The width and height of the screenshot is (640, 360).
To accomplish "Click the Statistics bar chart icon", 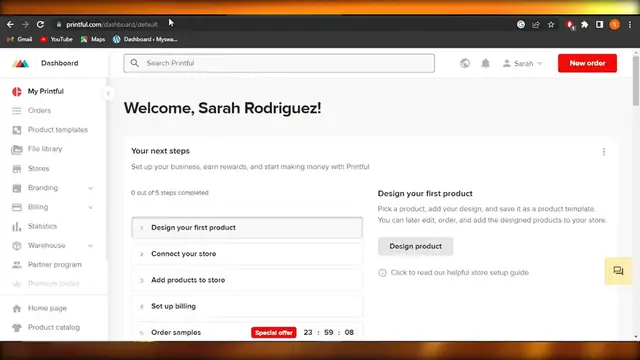I will point(17,227).
